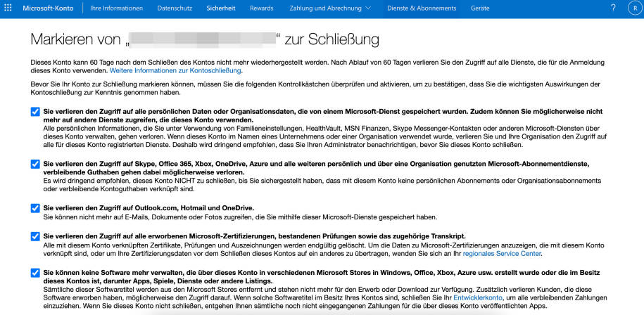Open the Entwicklerkonto link

pos(478,298)
